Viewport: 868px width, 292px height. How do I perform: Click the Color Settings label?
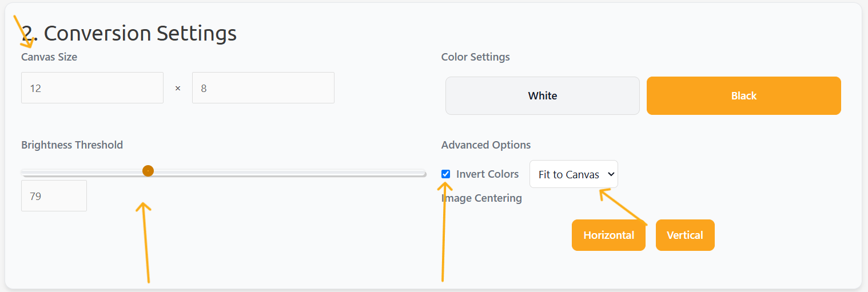(475, 57)
